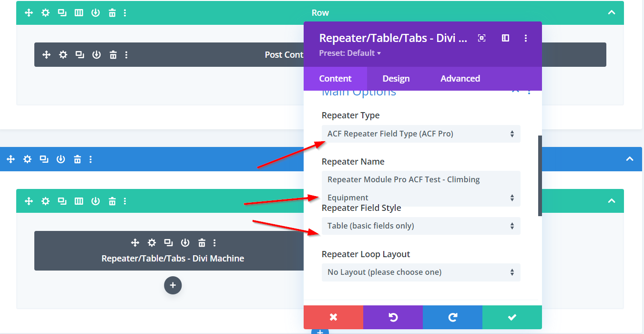Expand modal to fullscreen via header icon
The image size is (644, 334).
click(x=481, y=38)
